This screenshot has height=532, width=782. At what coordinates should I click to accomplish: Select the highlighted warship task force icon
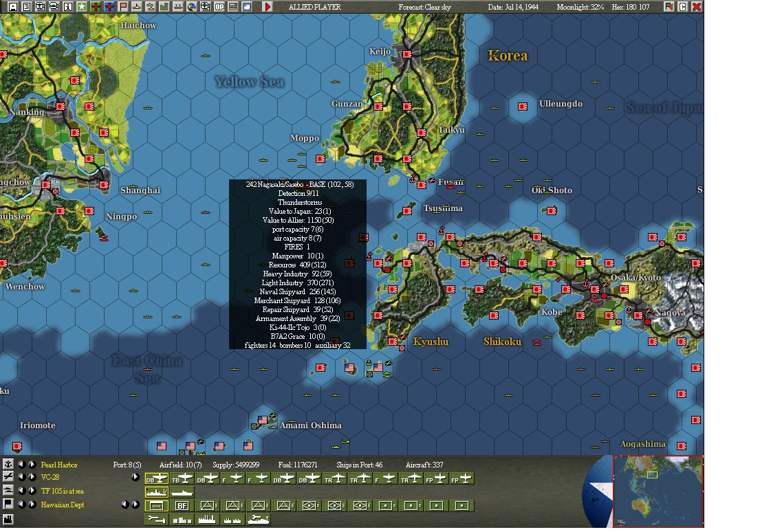coord(157,492)
